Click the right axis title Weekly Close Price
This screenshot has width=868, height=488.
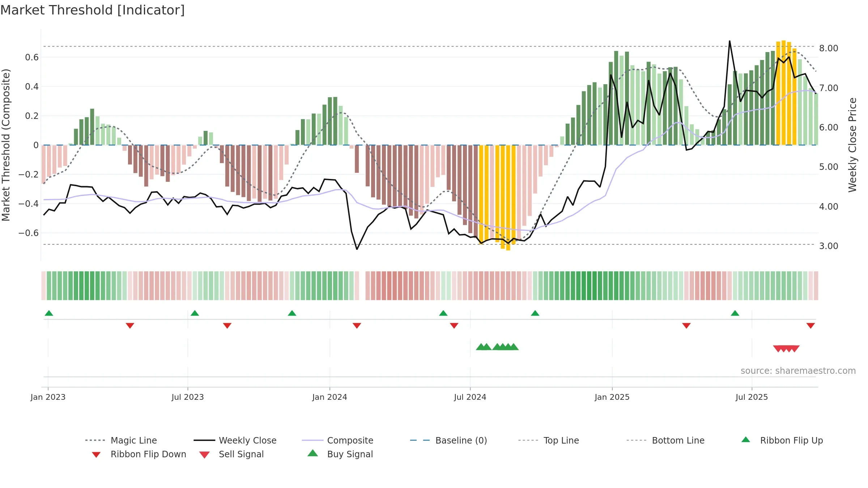tap(852, 145)
